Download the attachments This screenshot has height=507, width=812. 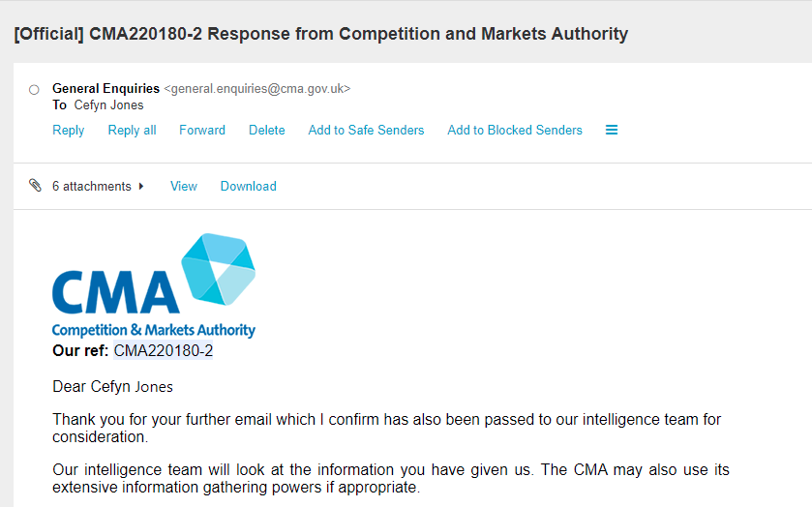(x=249, y=186)
